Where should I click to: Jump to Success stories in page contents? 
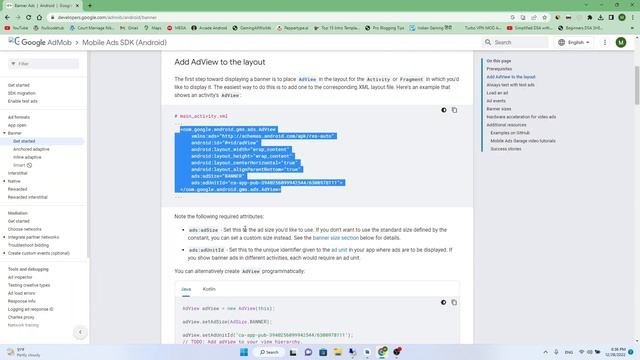506,149
